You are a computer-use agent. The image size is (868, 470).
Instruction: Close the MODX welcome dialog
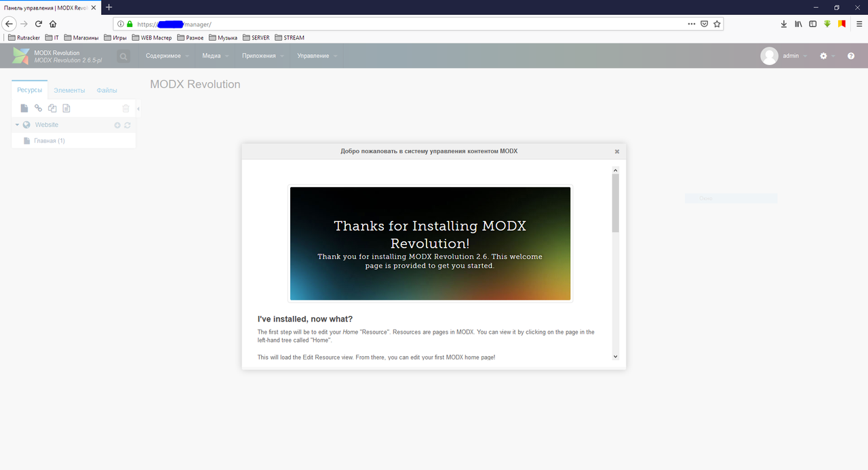point(617,152)
